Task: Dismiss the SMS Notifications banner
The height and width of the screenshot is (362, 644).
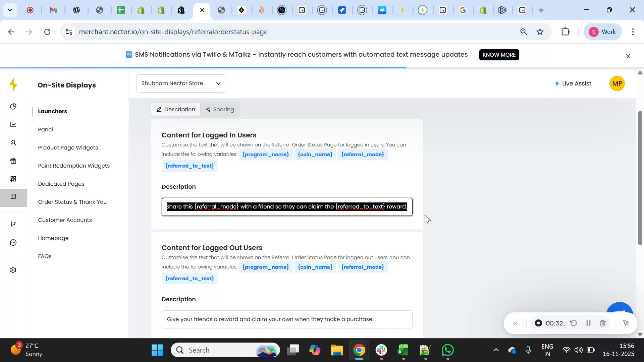Action: point(628,56)
